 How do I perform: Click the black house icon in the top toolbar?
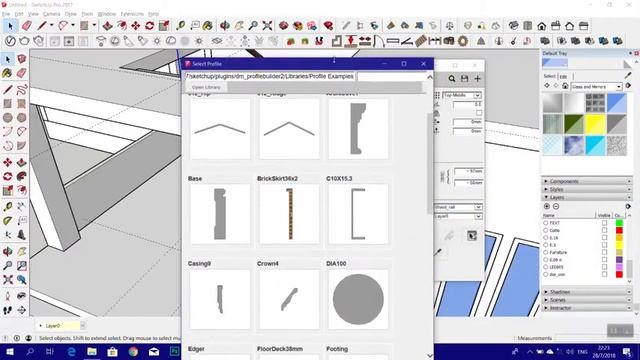(541, 26)
